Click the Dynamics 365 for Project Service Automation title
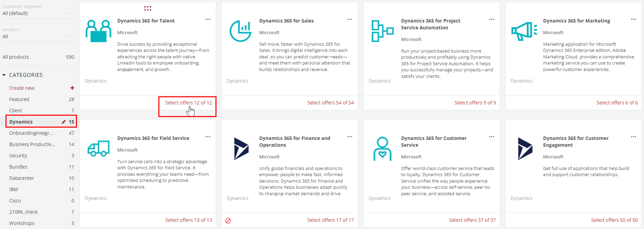Screen dimensions: 644x229 click(431, 24)
